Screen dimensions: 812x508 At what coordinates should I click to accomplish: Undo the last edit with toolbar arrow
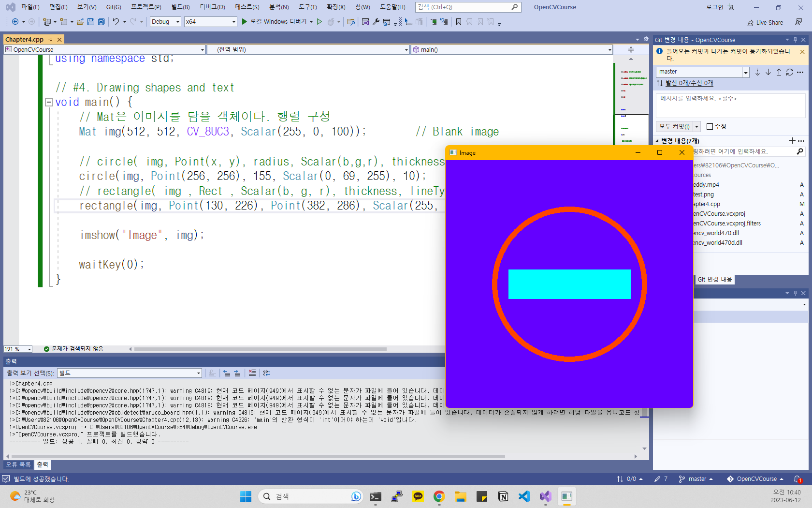(x=116, y=22)
